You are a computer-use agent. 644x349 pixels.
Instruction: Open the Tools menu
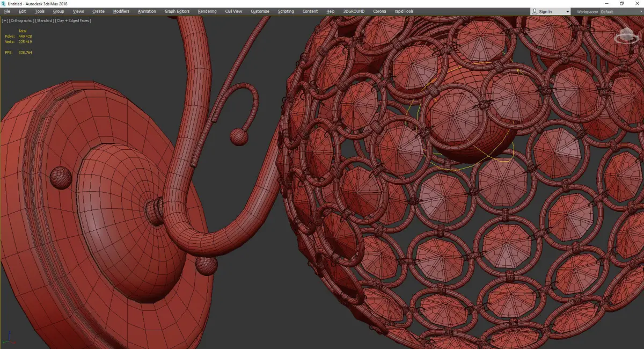(x=40, y=11)
